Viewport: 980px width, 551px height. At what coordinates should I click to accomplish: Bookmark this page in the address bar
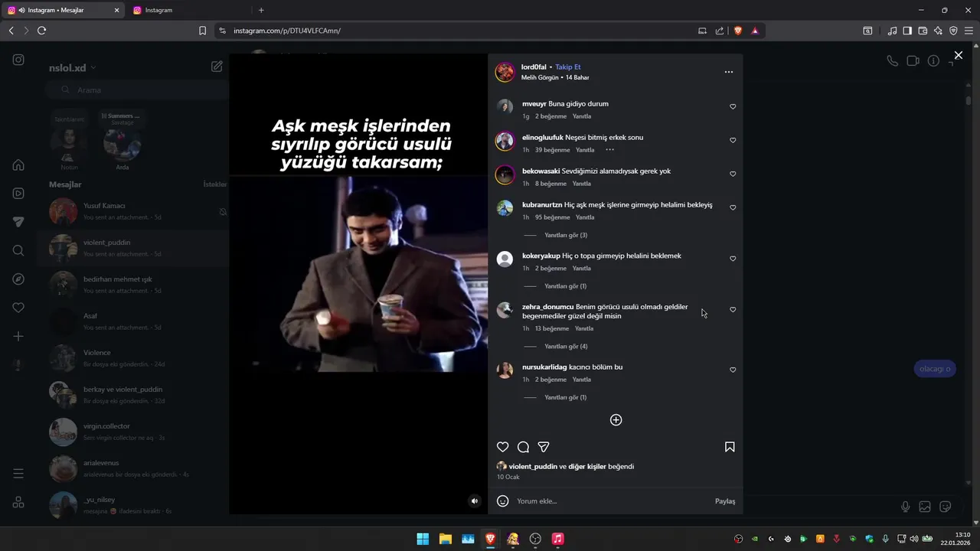click(202, 31)
